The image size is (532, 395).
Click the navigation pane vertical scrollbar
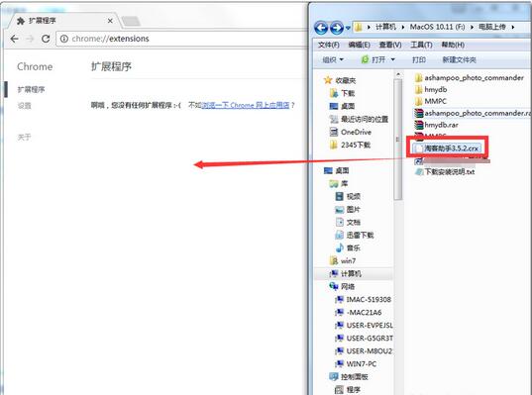click(398, 140)
